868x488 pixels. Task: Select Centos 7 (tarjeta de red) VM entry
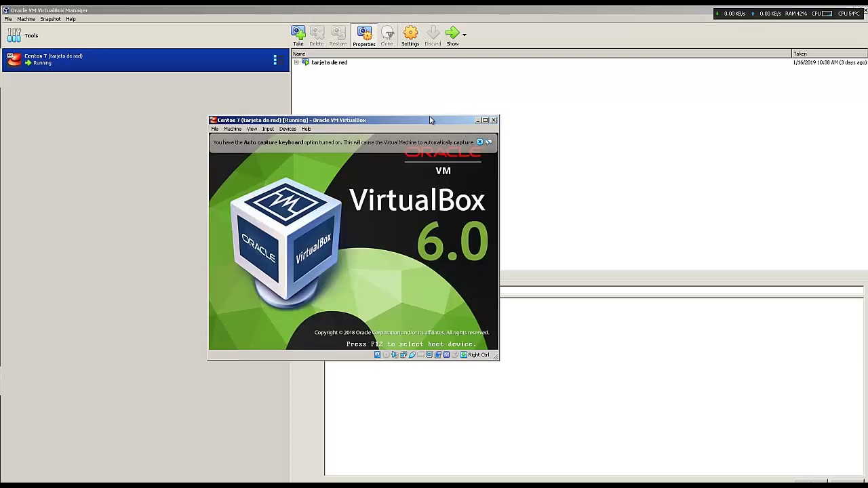coord(145,60)
